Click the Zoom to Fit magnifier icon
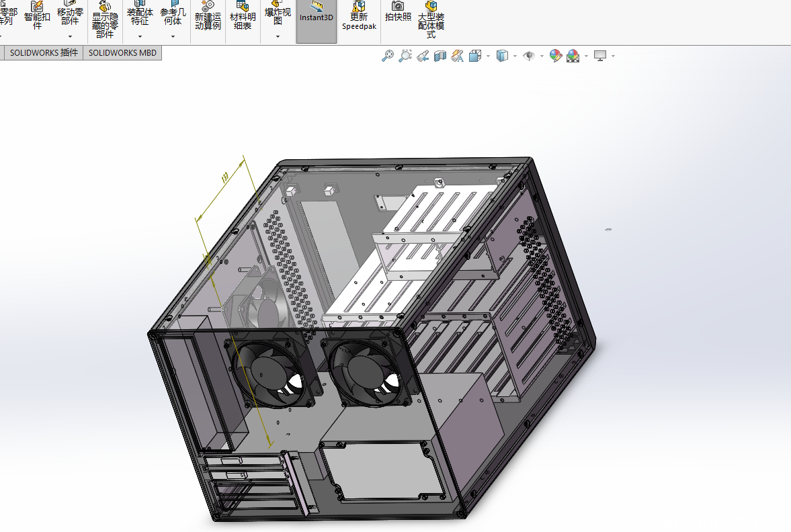The width and height of the screenshot is (791, 532). point(387,56)
